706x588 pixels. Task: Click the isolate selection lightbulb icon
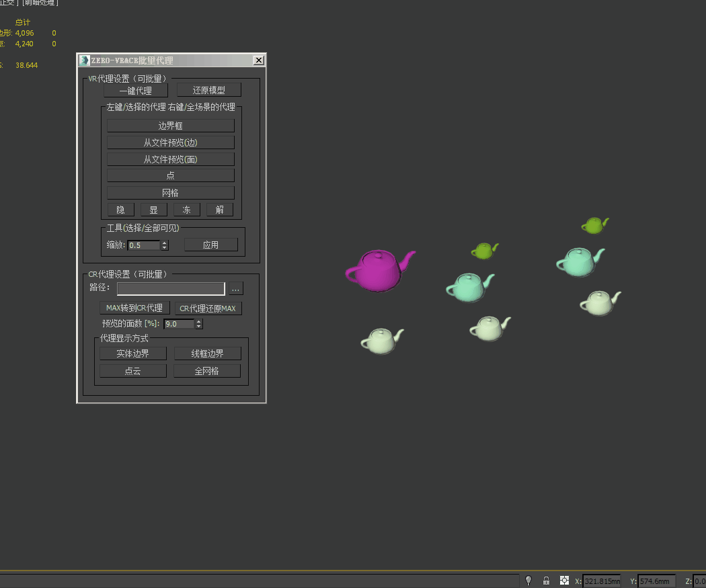coord(528,581)
